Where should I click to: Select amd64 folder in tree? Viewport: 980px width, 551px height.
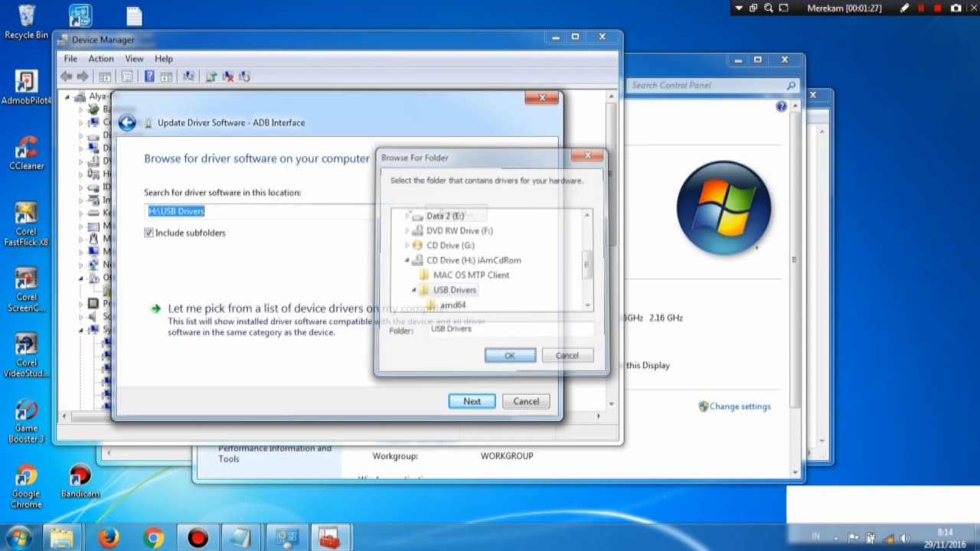tap(452, 305)
